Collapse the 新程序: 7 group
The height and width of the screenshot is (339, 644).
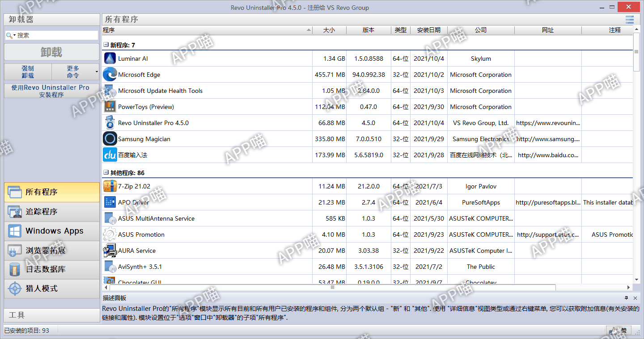pyautogui.click(x=106, y=45)
